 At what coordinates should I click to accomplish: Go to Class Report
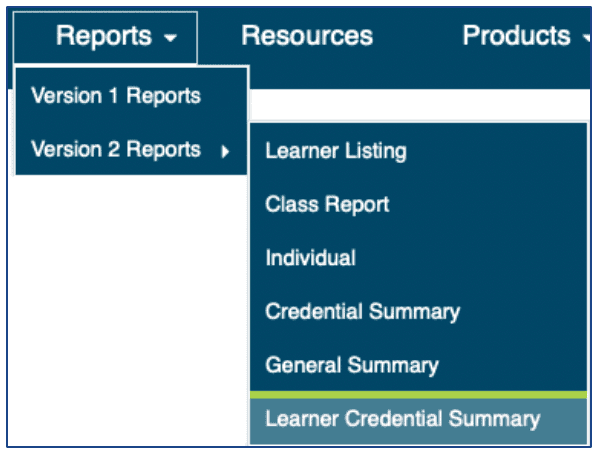click(x=327, y=205)
